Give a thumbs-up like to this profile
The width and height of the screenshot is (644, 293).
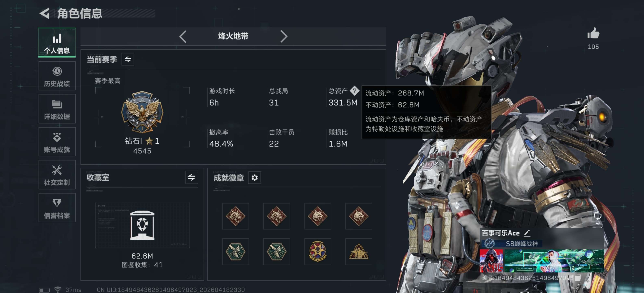pyautogui.click(x=593, y=34)
